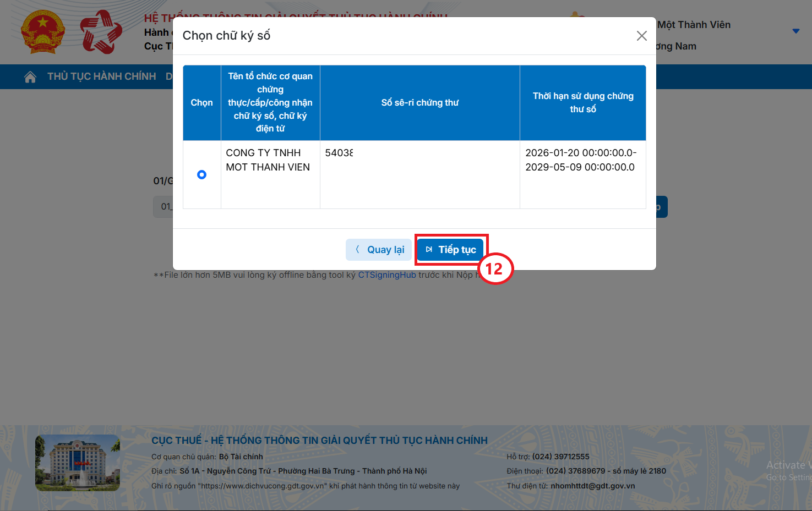This screenshot has height=511, width=812.
Task: Close the Chọn chữ ký số dialog
Action: (641, 36)
